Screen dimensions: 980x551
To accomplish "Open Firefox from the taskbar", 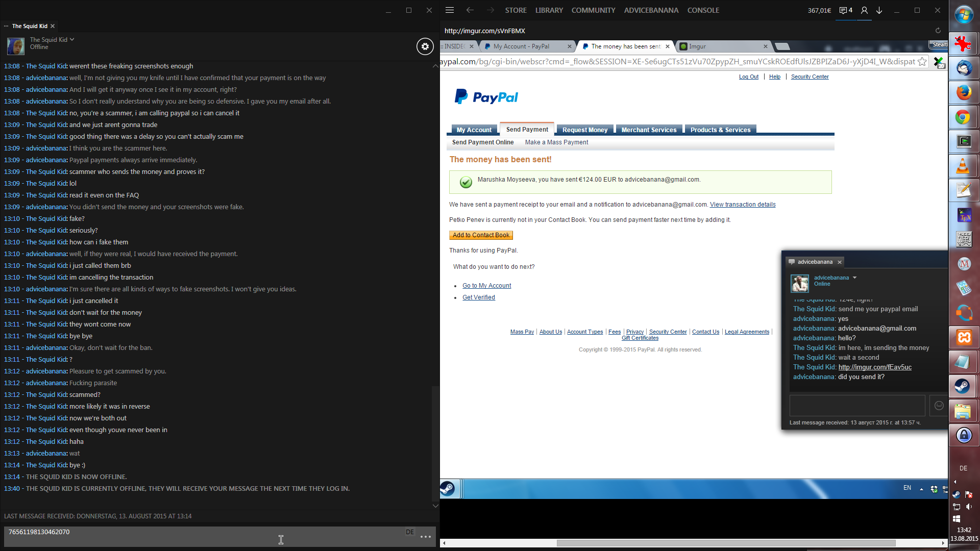I will [964, 93].
